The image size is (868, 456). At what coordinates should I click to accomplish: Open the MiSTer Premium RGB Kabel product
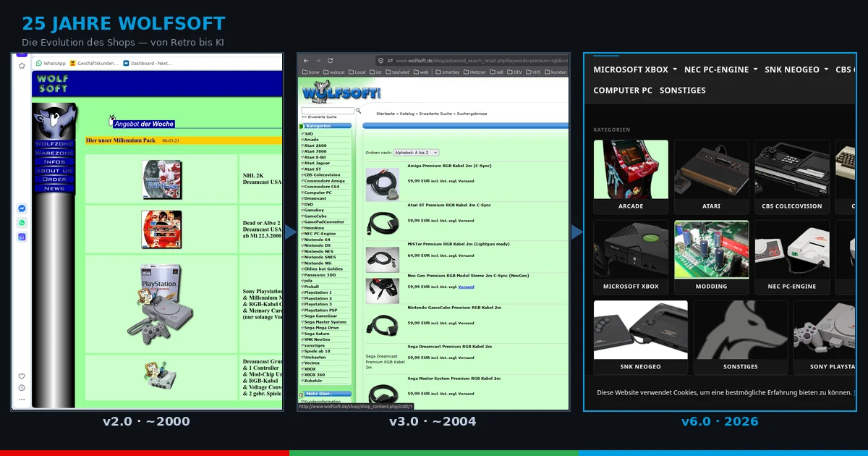(458, 244)
